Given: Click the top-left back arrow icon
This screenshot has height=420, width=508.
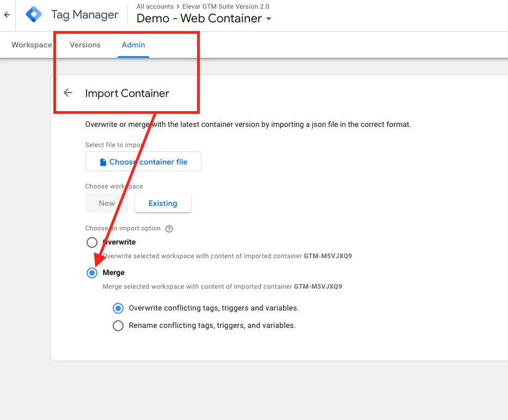Looking at the screenshot, I should (7, 15).
